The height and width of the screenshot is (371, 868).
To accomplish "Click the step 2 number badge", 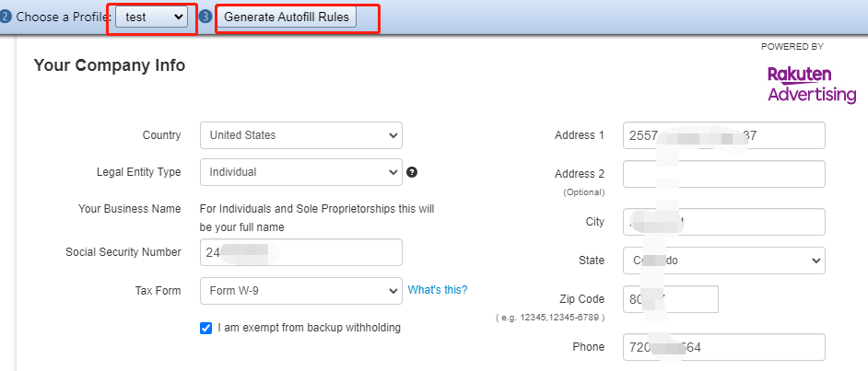I will [x=5, y=17].
